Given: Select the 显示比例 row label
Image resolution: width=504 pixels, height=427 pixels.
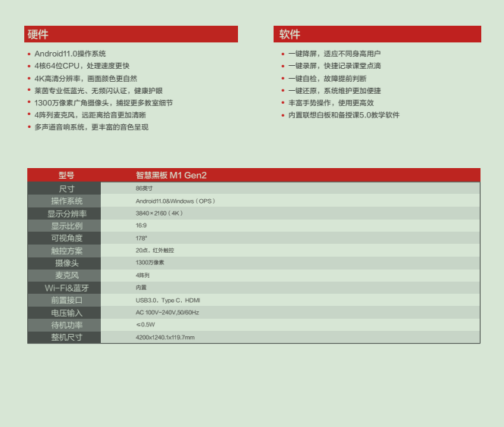Looking at the screenshot, I should click(64, 226).
